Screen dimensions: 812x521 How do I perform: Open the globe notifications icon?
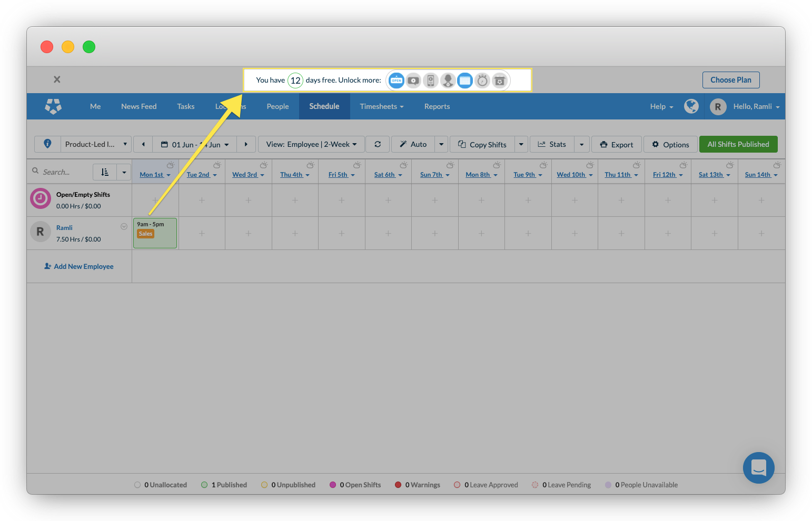(691, 106)
